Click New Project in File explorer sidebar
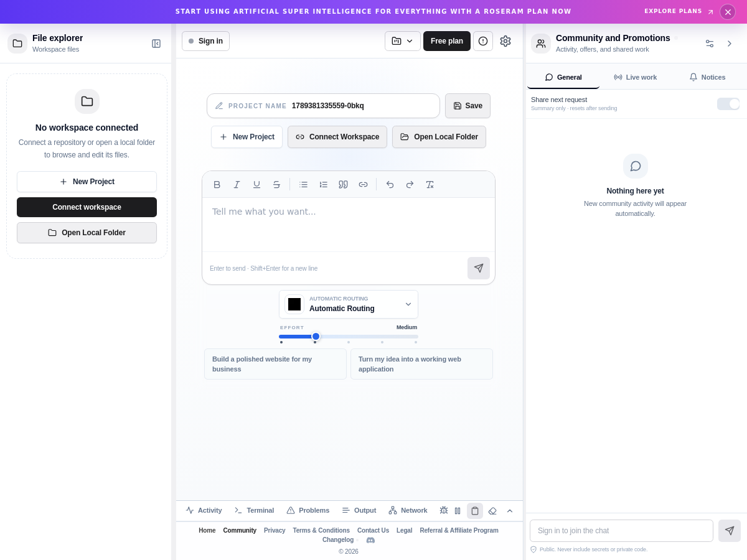Image resolution: width=747 pixels, height=560 pixels. 87,182
